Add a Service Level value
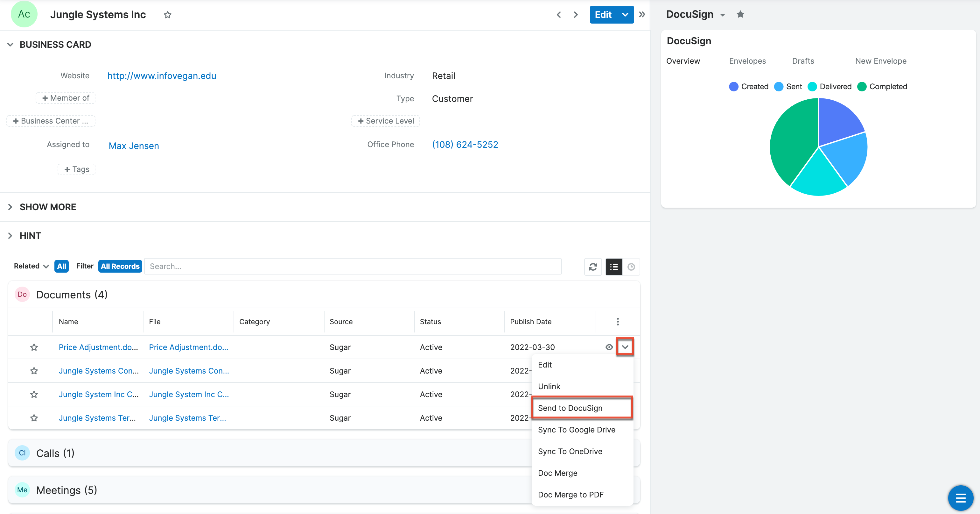 pyautogui.click(x=385, y=121)
